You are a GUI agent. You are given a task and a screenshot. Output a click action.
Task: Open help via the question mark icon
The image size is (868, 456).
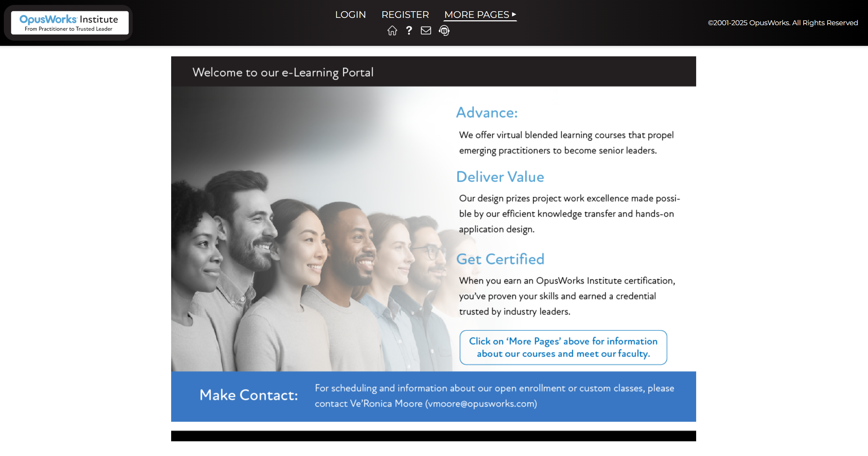409,30
